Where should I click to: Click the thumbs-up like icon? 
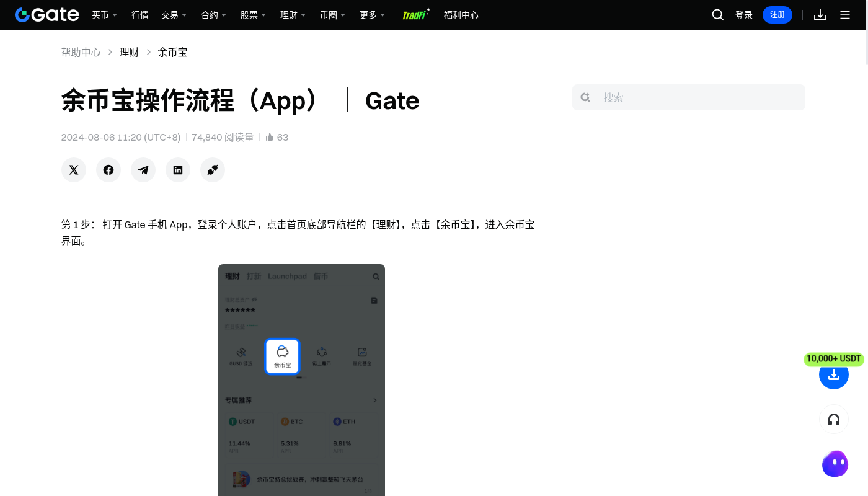270,138
